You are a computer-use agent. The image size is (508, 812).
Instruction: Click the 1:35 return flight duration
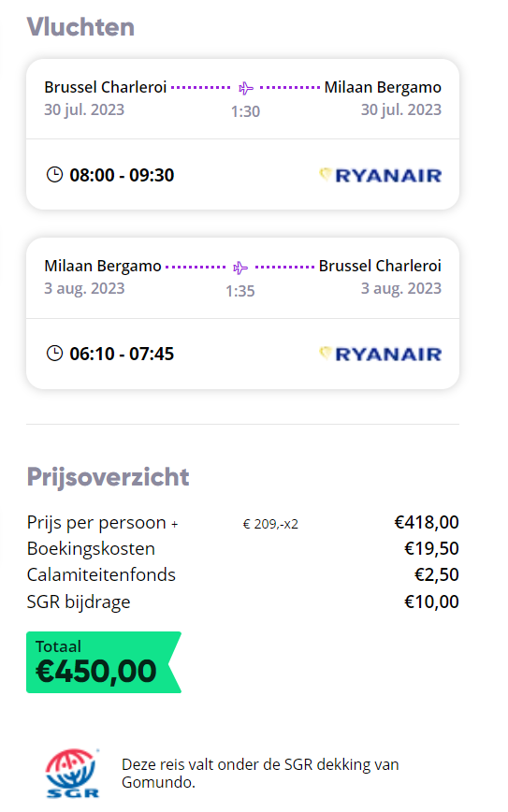240,291
